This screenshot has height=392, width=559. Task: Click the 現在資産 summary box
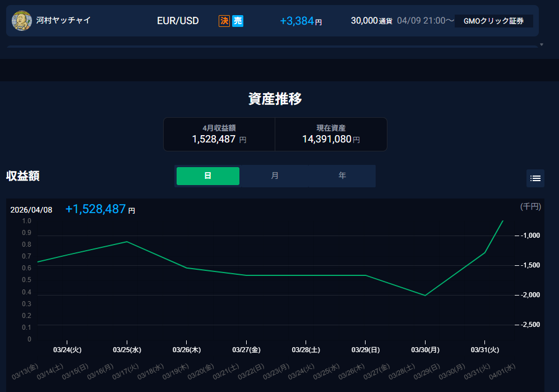331,134
